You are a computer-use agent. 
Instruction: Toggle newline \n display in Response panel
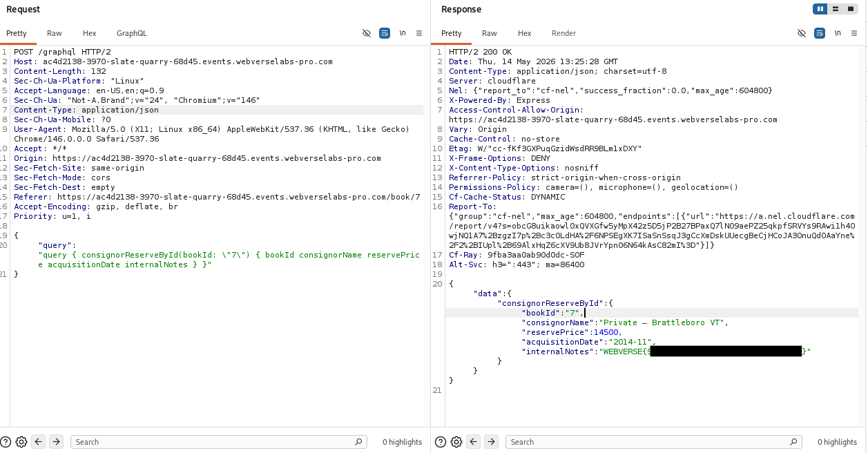(838, 33)
